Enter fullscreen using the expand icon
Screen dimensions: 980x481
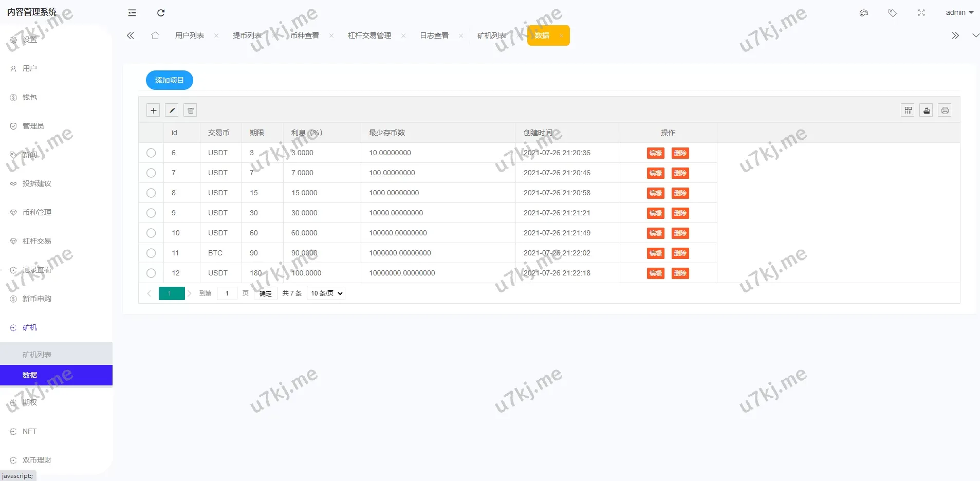click(921, 13)
